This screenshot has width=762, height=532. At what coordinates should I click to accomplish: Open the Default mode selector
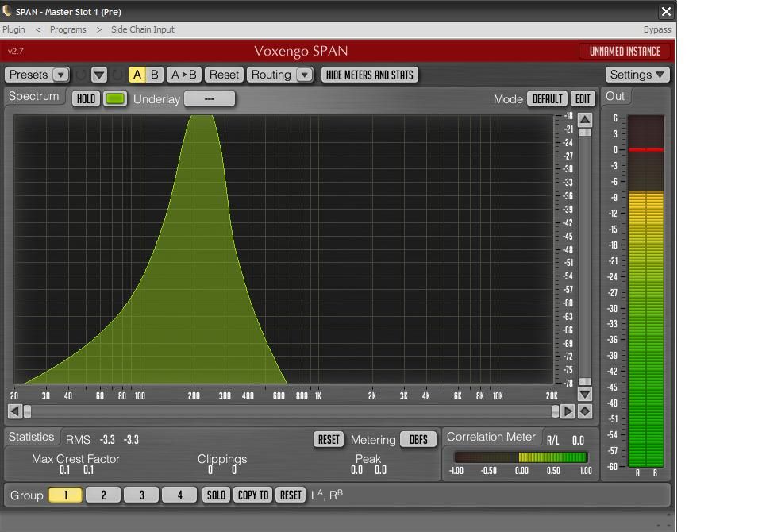(547, 98)
